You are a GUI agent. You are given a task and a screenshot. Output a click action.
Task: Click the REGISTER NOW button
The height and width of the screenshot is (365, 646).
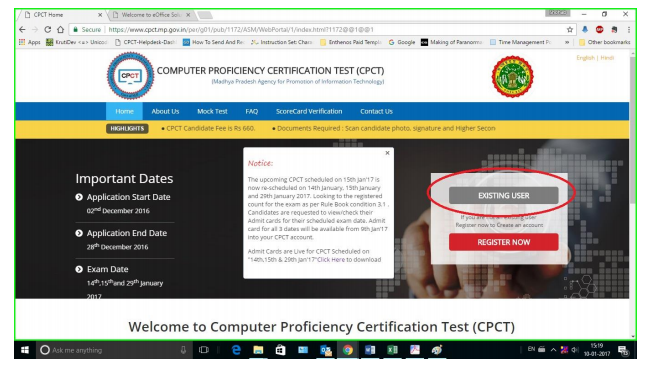(503, 242)
